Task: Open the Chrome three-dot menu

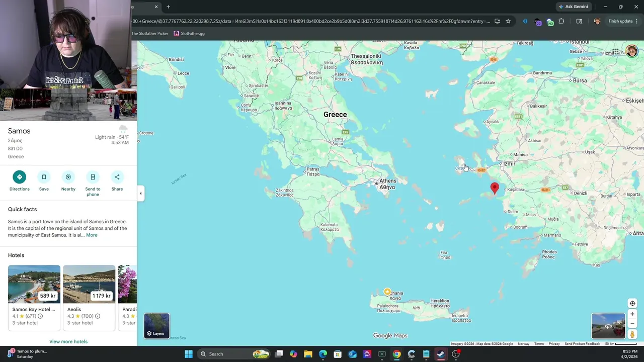Action: pyautogui.click(x=636, y=21)
